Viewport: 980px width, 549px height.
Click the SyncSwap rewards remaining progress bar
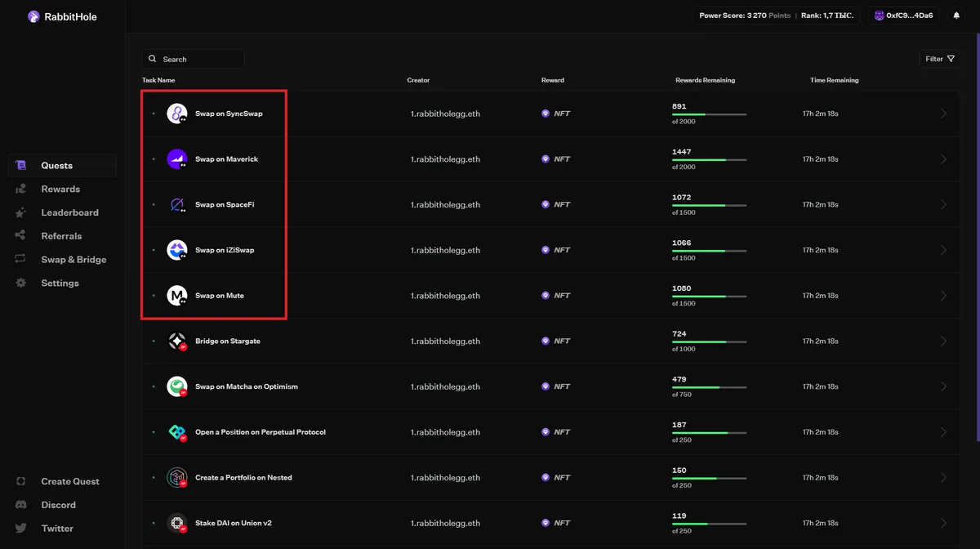pyautogui.click(x=709, y=114)
